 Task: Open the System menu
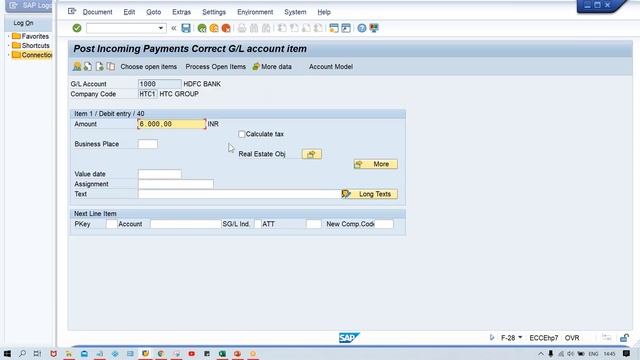pyautogui.click(x=295, y=12)
